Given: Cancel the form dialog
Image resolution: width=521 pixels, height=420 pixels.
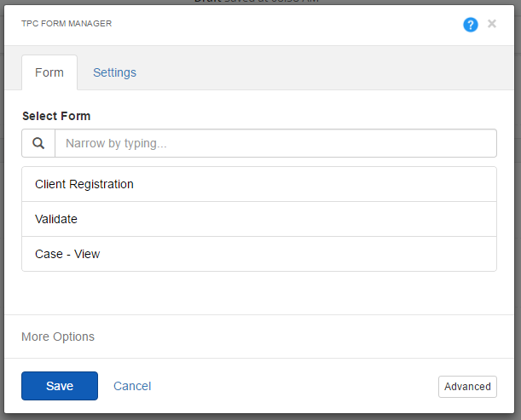Looking at the screenshot, I should click(x=132, y=386).
